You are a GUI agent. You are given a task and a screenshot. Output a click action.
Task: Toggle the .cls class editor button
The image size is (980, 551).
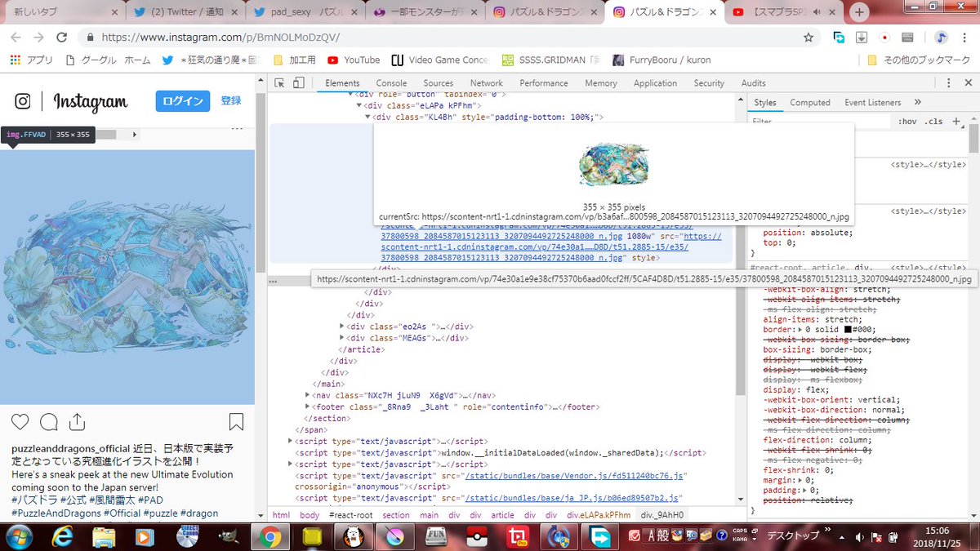(933, 122)
